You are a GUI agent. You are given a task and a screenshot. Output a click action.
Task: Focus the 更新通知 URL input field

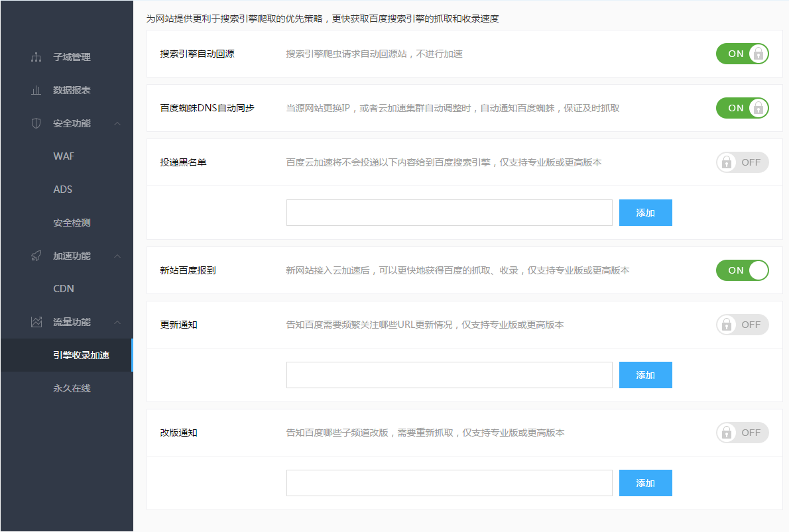point(450,375)
